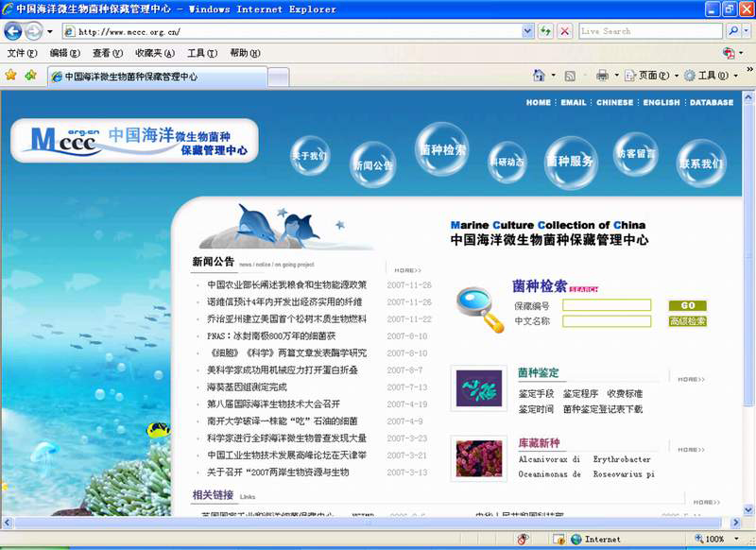Click the 菌种检索 bubble
Image resolution: width=756 pixels, height=550 pixels.
441,149
